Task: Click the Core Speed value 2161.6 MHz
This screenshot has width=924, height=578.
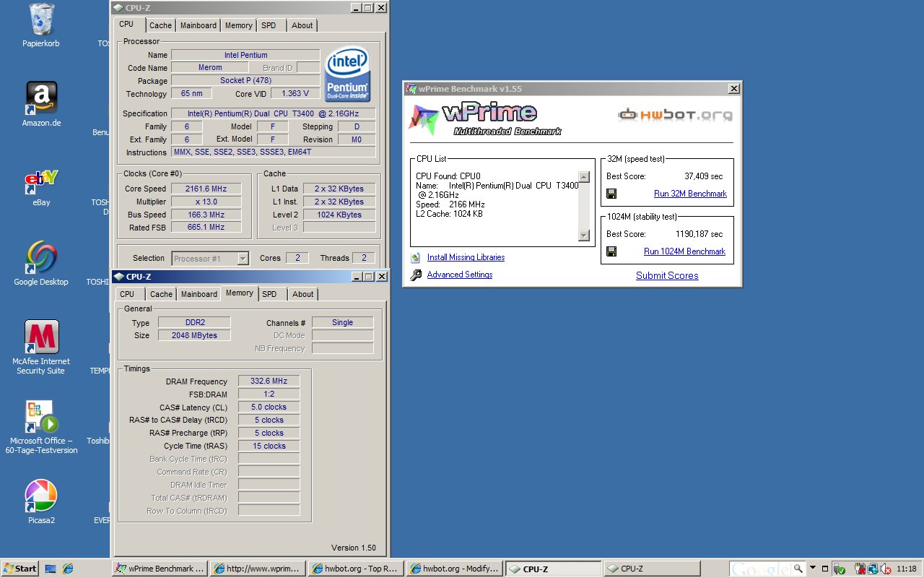Action: 205,189
